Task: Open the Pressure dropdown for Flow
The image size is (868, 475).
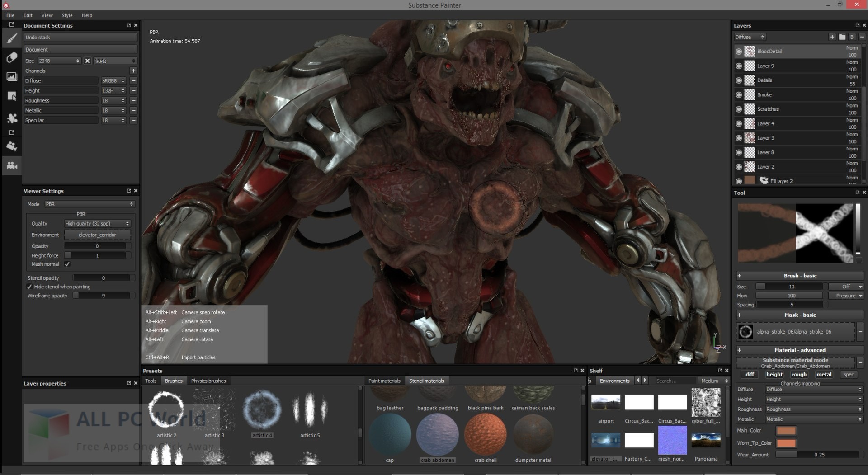Action: (x=846, y=296)
